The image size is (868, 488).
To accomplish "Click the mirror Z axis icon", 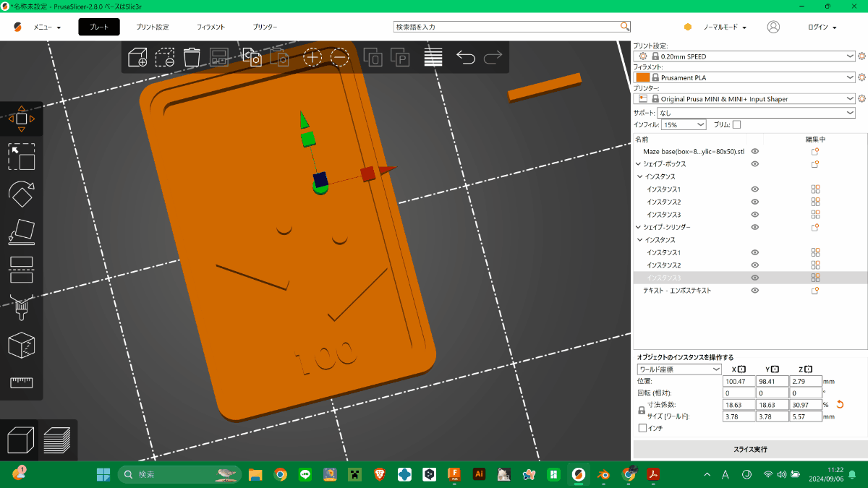I will 808,369.
